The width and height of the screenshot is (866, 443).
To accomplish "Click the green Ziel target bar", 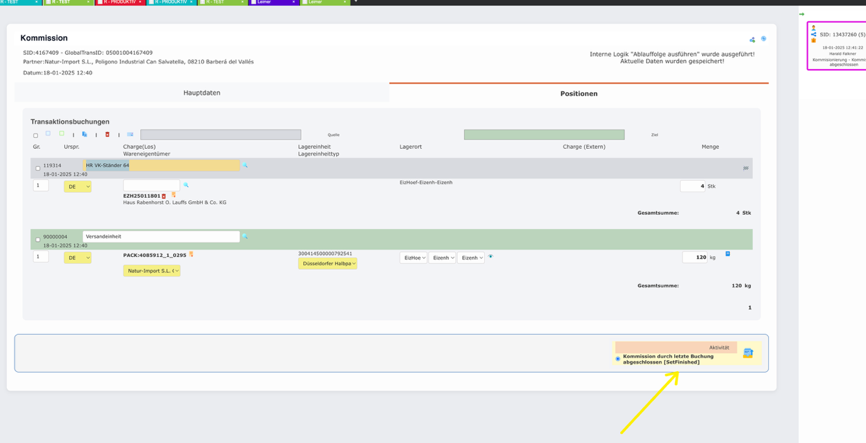I will tap(544, 134).
